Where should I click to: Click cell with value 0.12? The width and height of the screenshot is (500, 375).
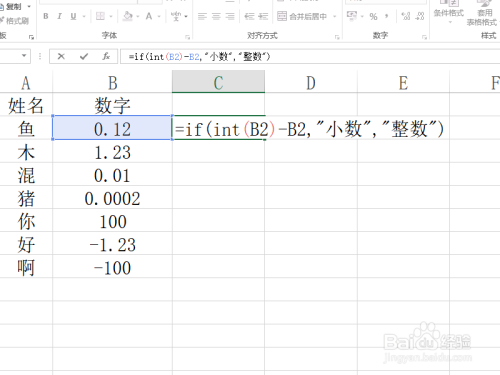point(113,129)
